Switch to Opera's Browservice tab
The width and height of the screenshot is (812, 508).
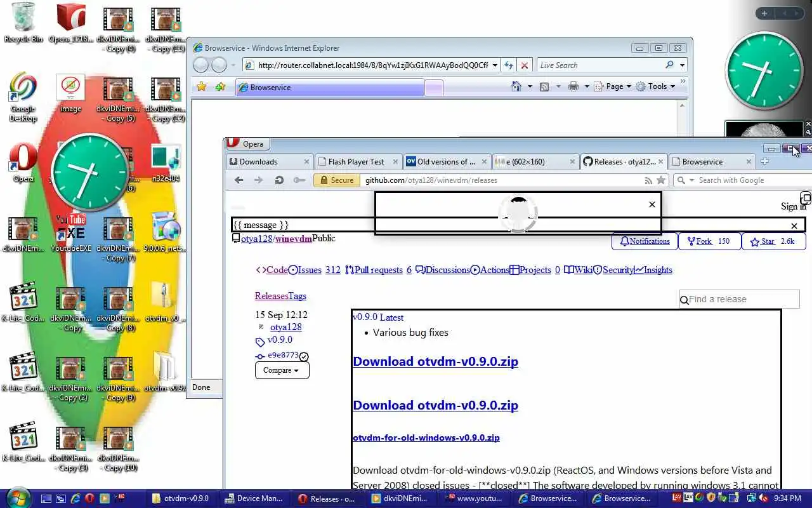coord(712,161)
